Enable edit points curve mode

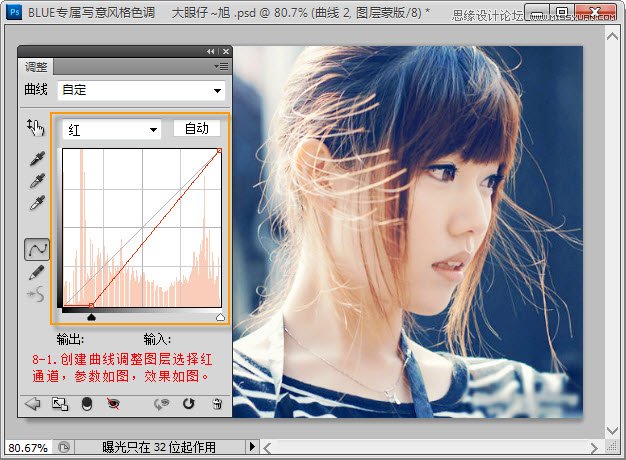coord(36,249)
